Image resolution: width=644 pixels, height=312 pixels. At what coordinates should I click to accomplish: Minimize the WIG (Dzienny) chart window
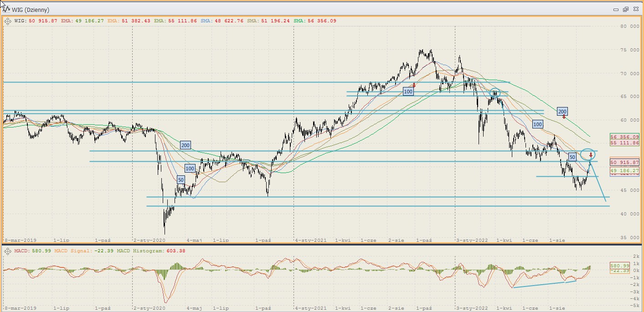click(x=616, y=9)
